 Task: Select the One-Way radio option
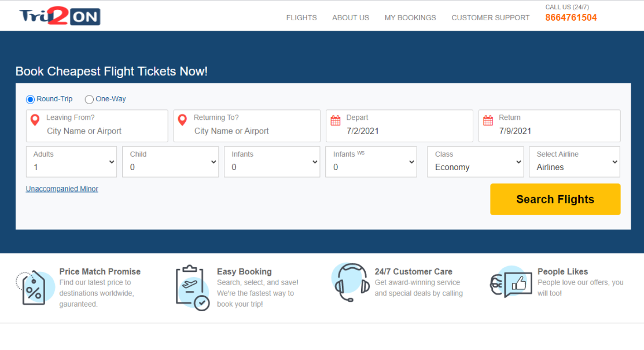[x=89, y=100]
